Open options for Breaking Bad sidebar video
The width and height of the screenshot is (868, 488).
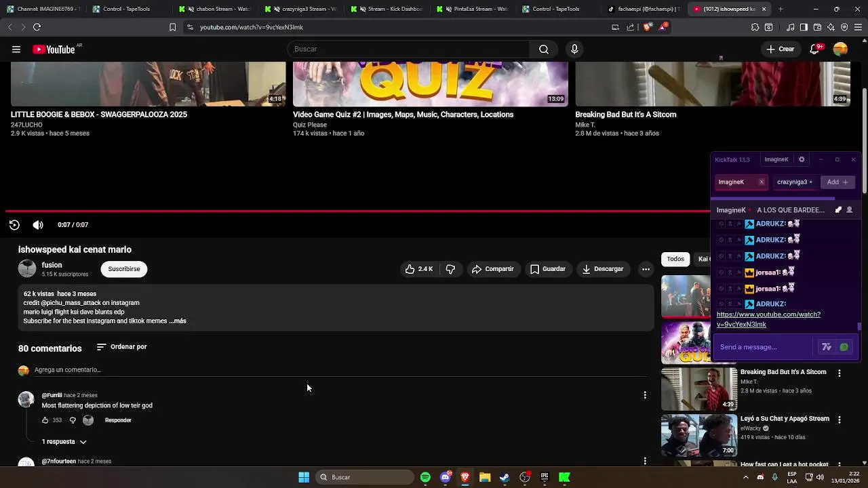[840, 373]
